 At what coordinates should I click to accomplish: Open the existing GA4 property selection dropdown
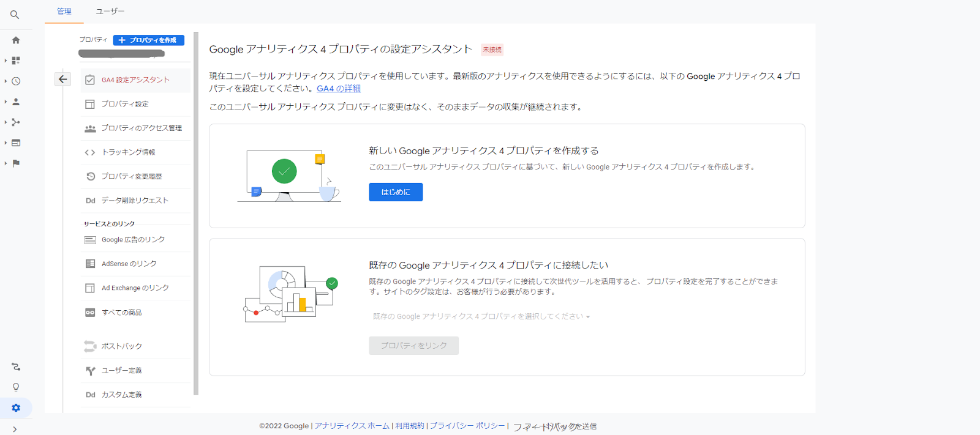(x=481, y=317)
